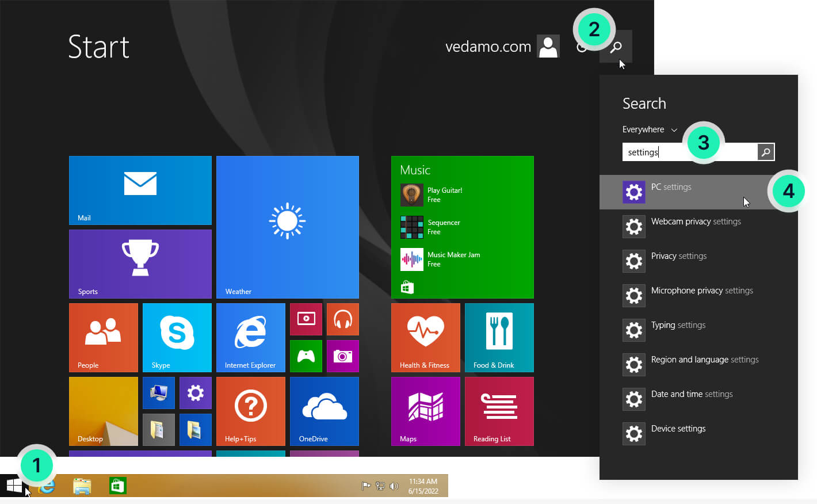Click the vedamo.com account name
This screenshot has width=817, height=504.
[x=488, y=47]
